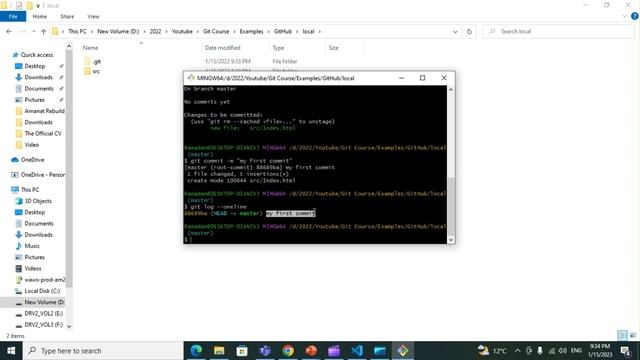
Task: Sort by Size column header
Action: [333, 48]
